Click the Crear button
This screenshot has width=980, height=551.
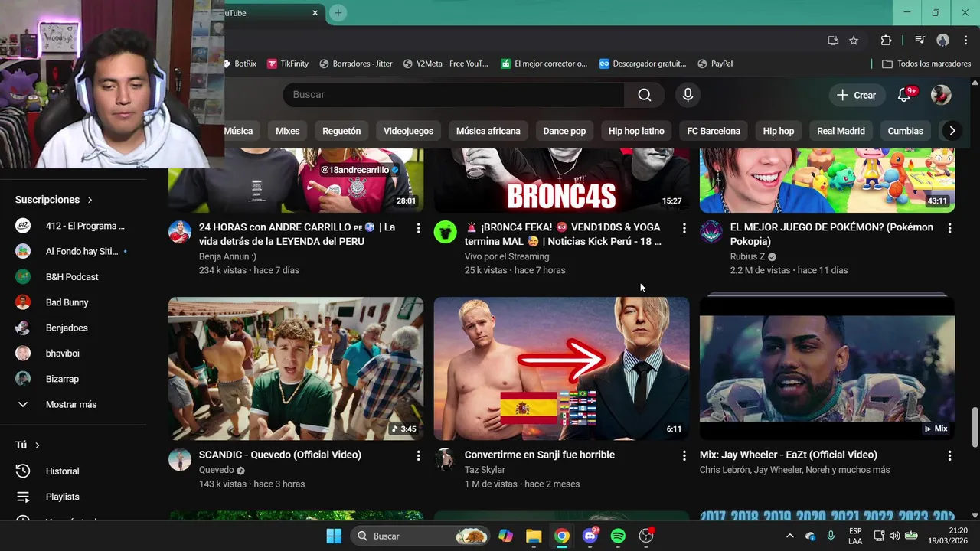[x=857, y=95]
